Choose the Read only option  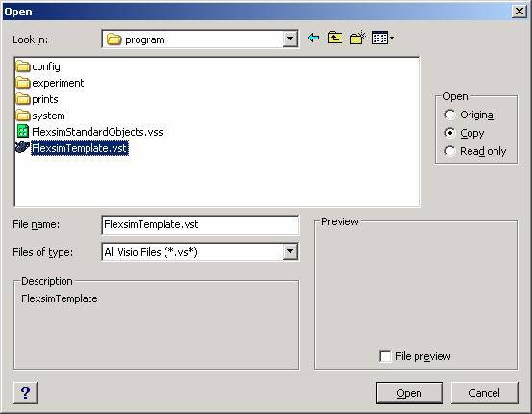click(475, 151)
